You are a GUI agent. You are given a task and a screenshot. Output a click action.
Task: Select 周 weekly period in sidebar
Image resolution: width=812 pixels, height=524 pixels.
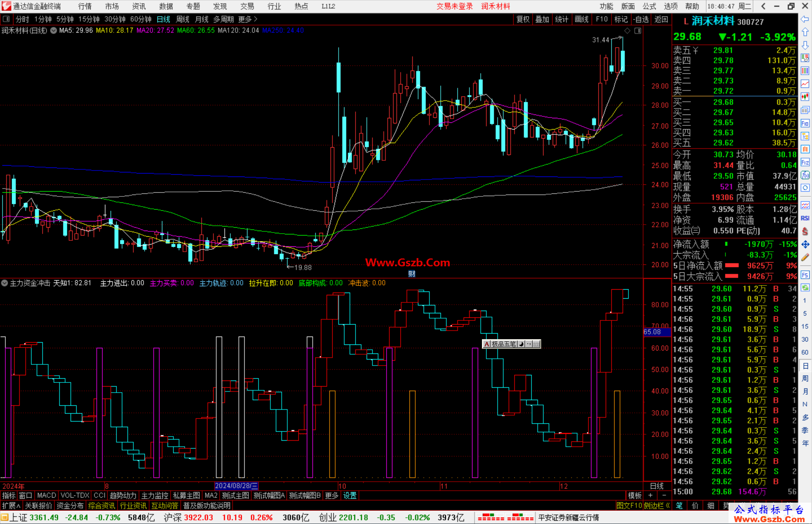click(804, 378)
